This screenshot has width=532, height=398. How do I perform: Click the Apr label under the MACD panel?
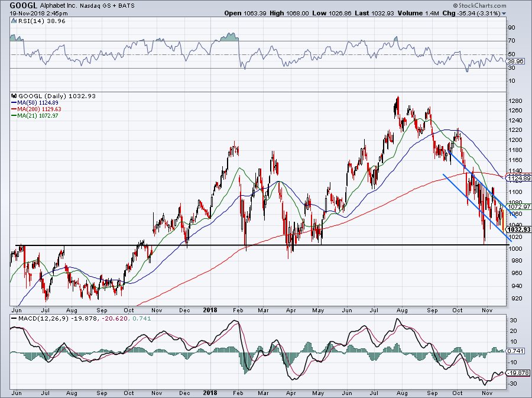(291, 394)
